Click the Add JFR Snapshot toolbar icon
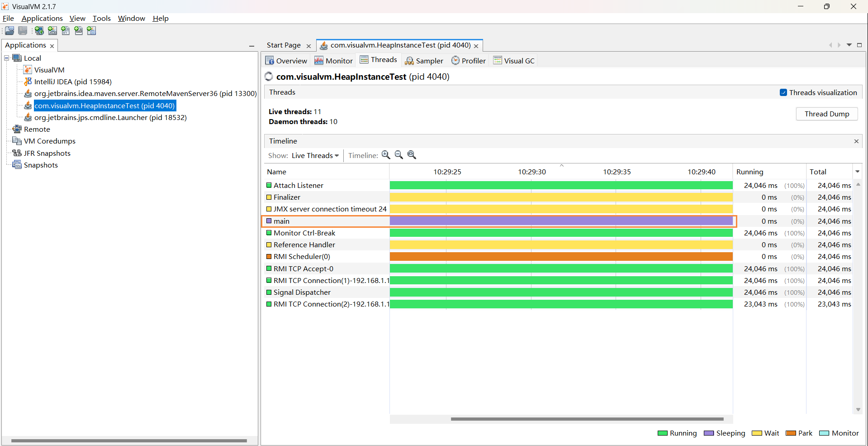The height and width of the screenshot is (446, 868). [79, 31]
